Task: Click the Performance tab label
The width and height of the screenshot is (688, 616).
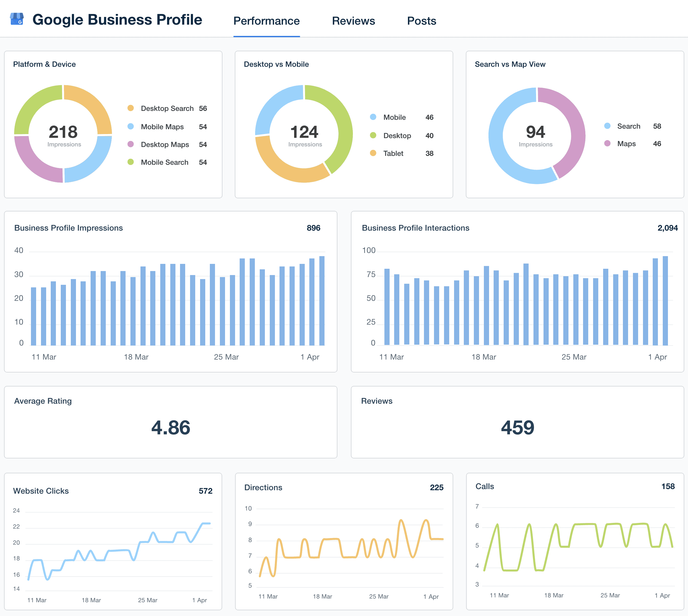Action: 267,21
